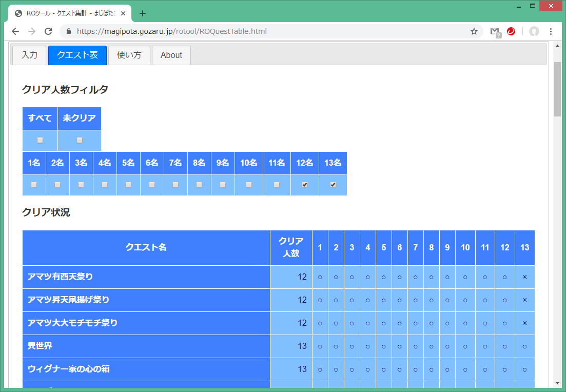Uncheck the 13名 filter checkbox
Image resolution: width=566 pixels, height=392 pixels.
[x=333, y=185]
